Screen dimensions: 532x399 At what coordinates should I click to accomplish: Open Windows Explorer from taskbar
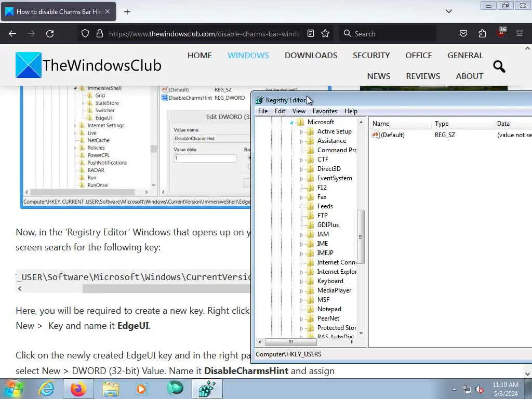click(111, 389)
